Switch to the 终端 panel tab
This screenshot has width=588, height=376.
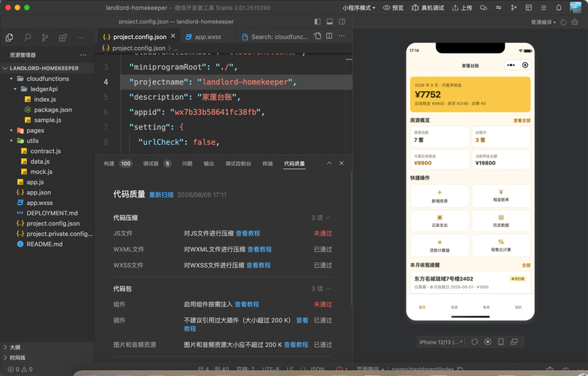pos(268,164)
